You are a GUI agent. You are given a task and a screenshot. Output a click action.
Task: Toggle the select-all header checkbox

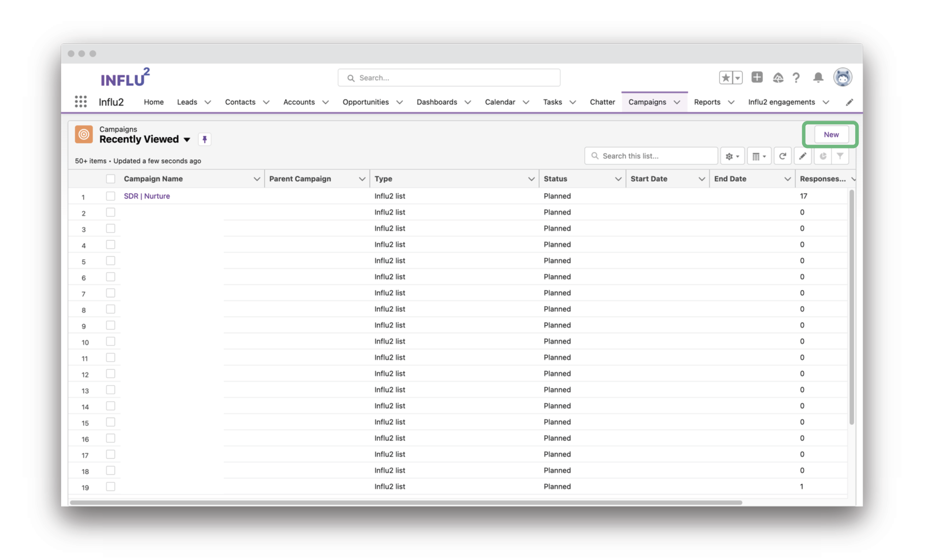click(x=111, y=179)
